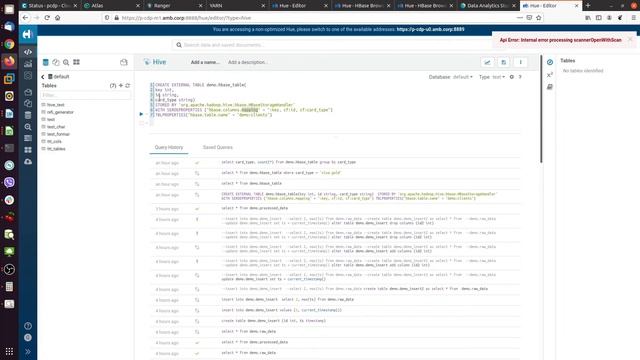640x360 pixels.
Task: Run the query with the play button
Action: [x=141, y=114]
